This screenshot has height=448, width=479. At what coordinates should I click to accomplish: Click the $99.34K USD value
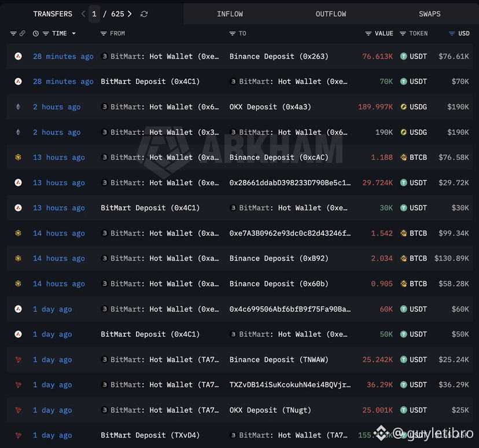(x=454, y=233)
